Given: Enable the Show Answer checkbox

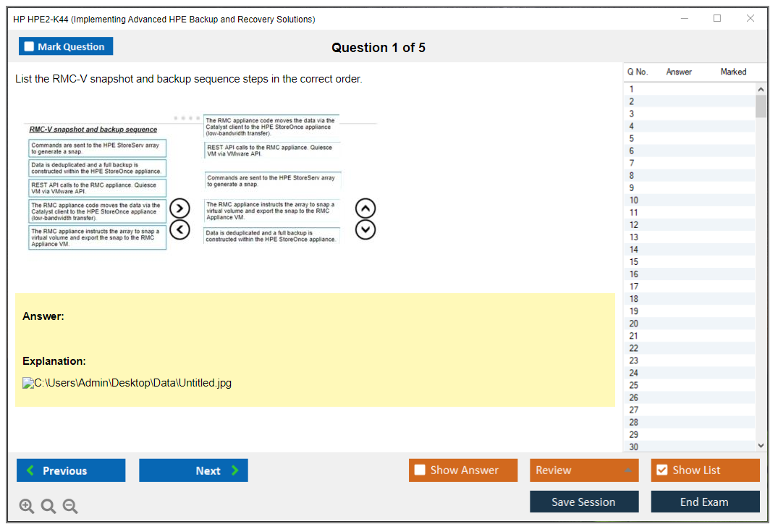Looking at the screenshot, I should coord(420,470).
